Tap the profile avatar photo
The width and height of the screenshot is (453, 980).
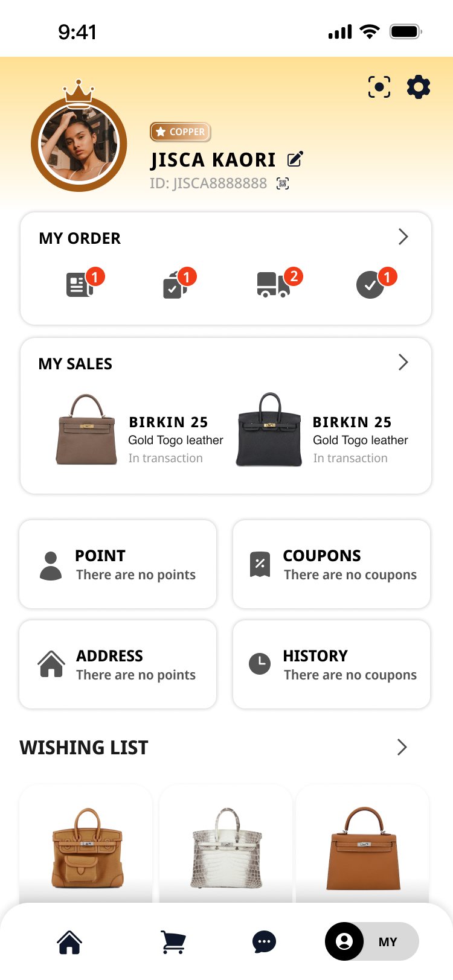click(x=79, y=144)
